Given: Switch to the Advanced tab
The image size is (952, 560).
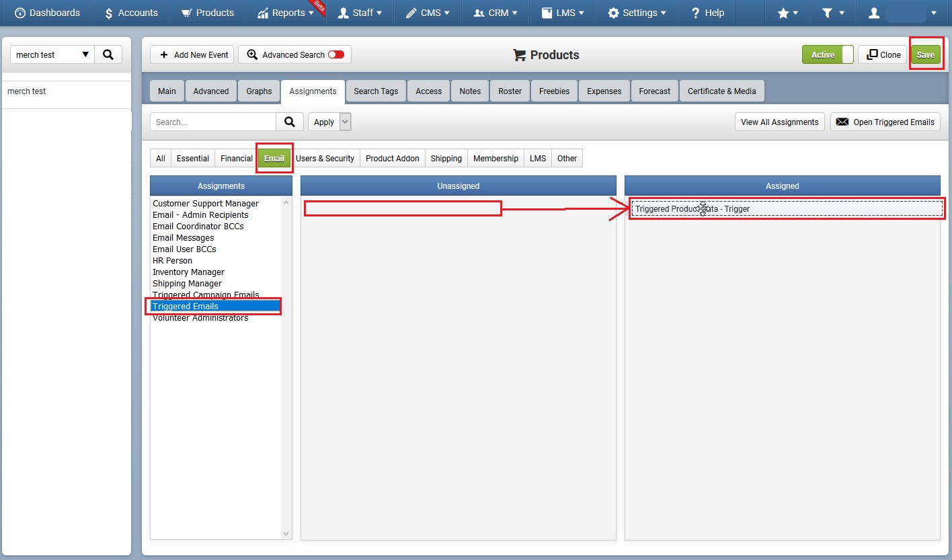Looking at the screenshot, I should [211, 91].
